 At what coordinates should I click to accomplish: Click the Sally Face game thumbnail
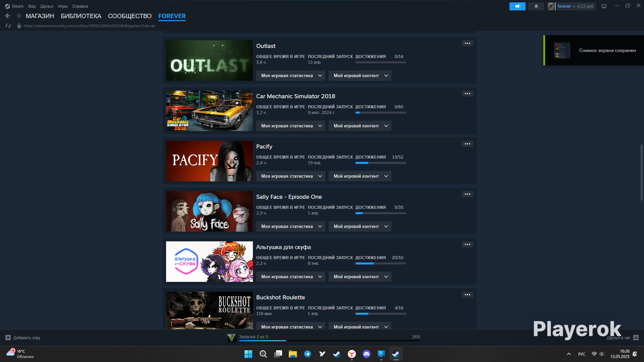[x=209, y=211]
